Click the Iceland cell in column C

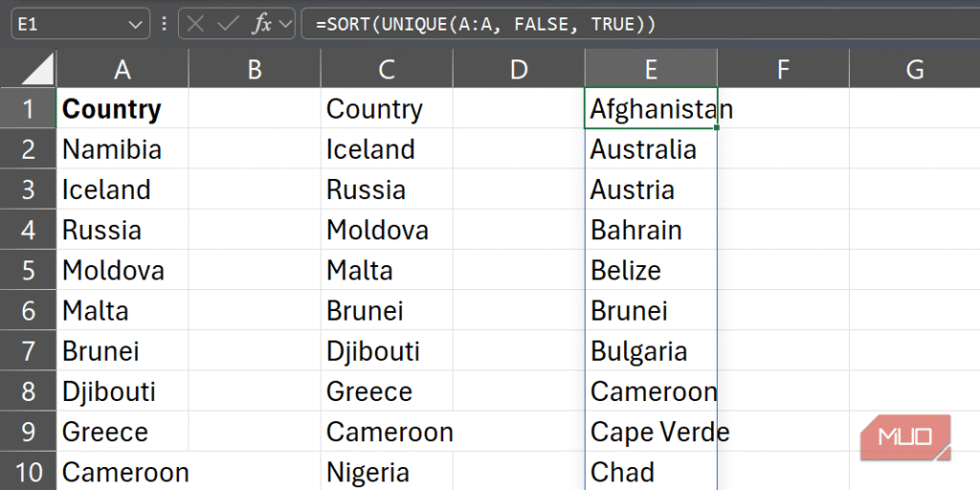click(x=387, y=148)
